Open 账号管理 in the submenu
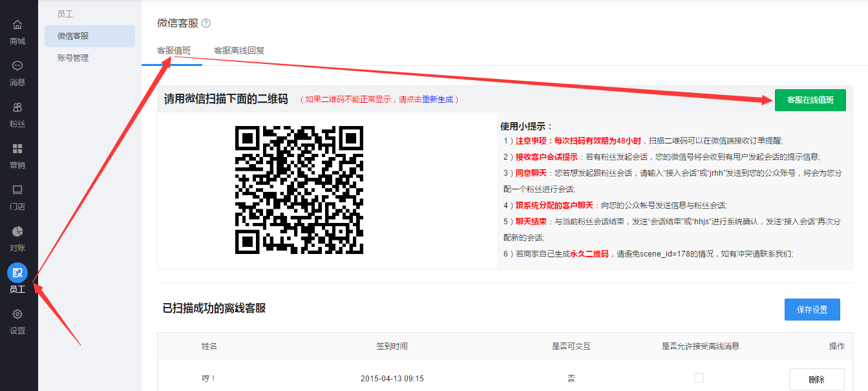Viewport: 868px width, 391px height. (x=73, y=58)
